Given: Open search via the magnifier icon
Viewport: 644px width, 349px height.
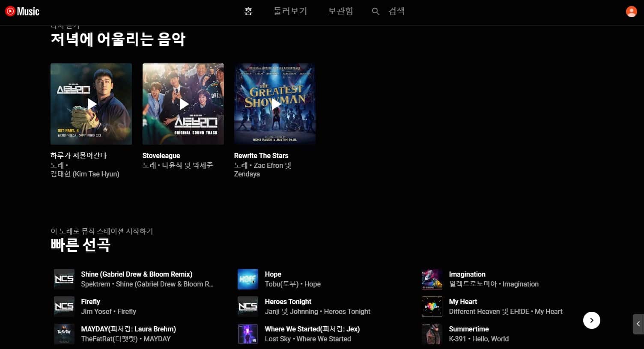Looking at the screenshot, I should tap(376, 11).
